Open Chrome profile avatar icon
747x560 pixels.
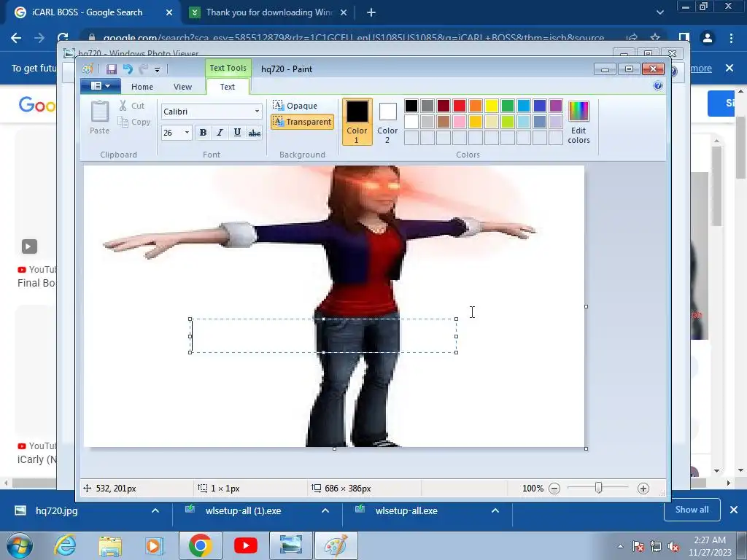pos(708,38)
